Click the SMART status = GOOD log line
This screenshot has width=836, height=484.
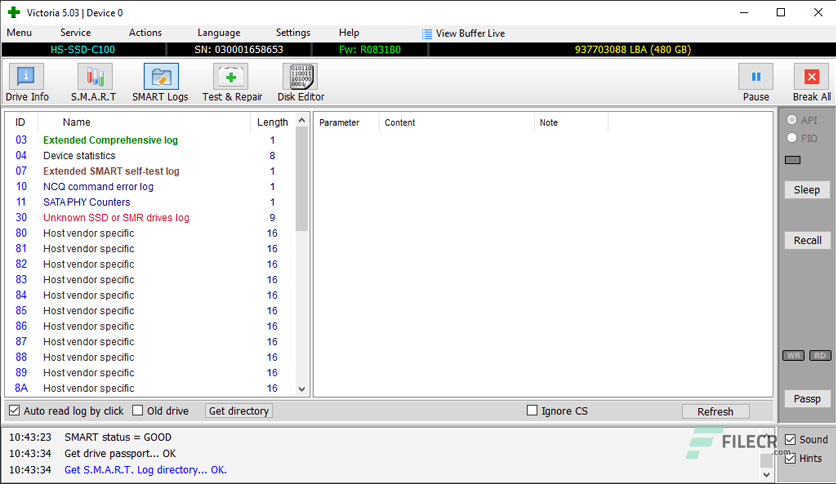pyautogui.click(x=118, y=437)
